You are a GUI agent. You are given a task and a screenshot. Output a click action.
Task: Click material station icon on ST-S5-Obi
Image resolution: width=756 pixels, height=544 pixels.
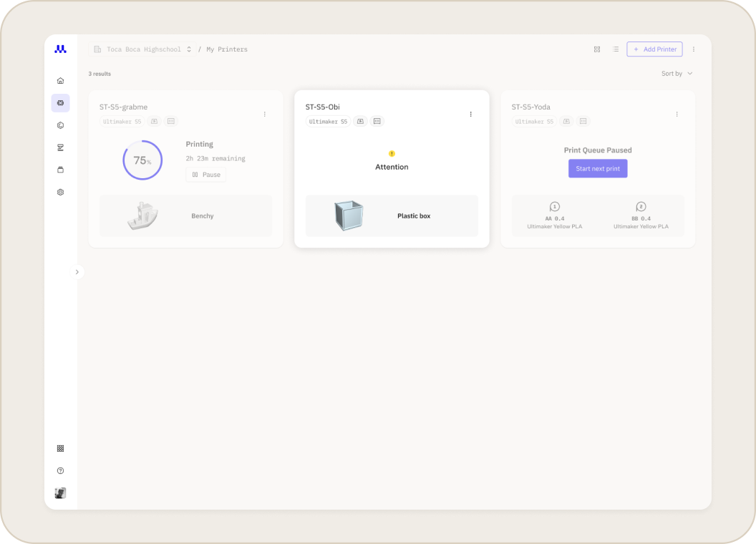pyautogui.click(x=377, y=122)
